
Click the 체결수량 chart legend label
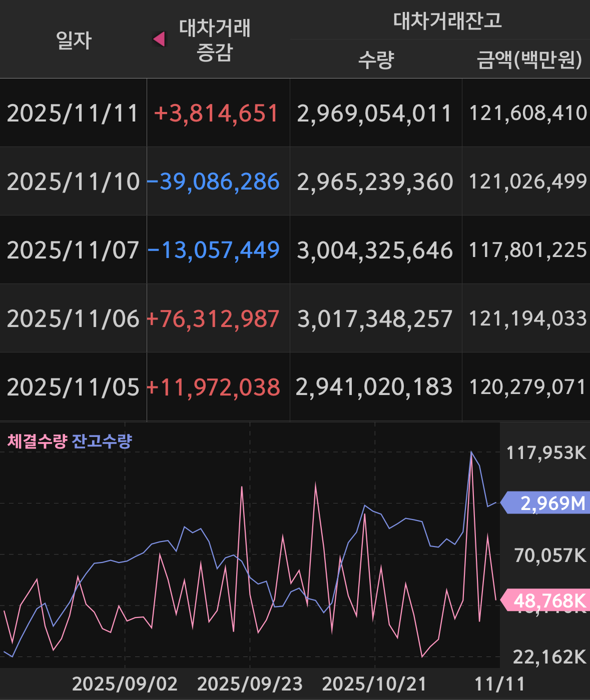point(37,441)
